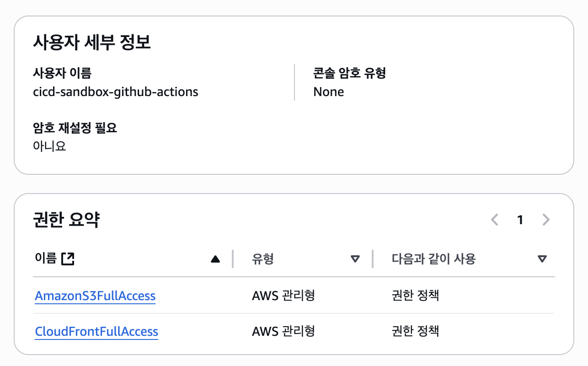The height and width of the screenshot is (366, 588).
Task: Click the 아니요 password reset value
Action: pos(49,146)
